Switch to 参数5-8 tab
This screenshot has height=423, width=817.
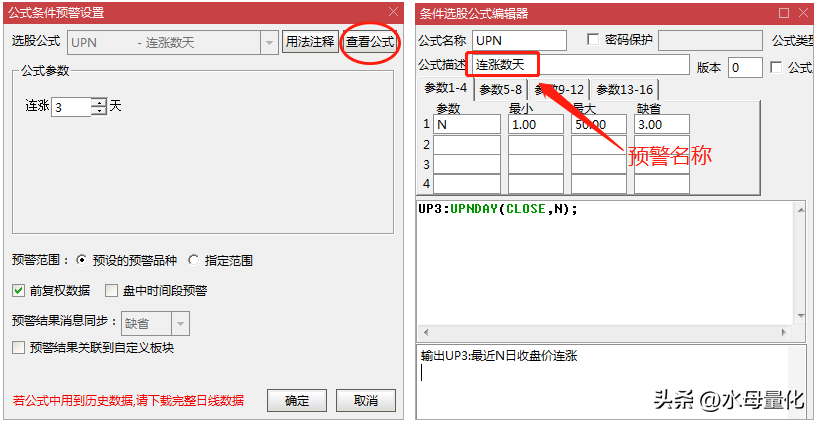pos(501,90)
